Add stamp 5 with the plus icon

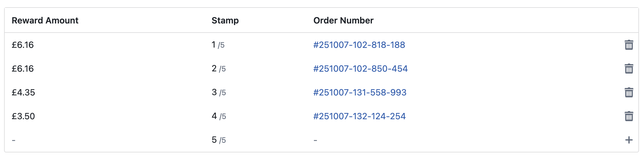click(x=629, y=140)
